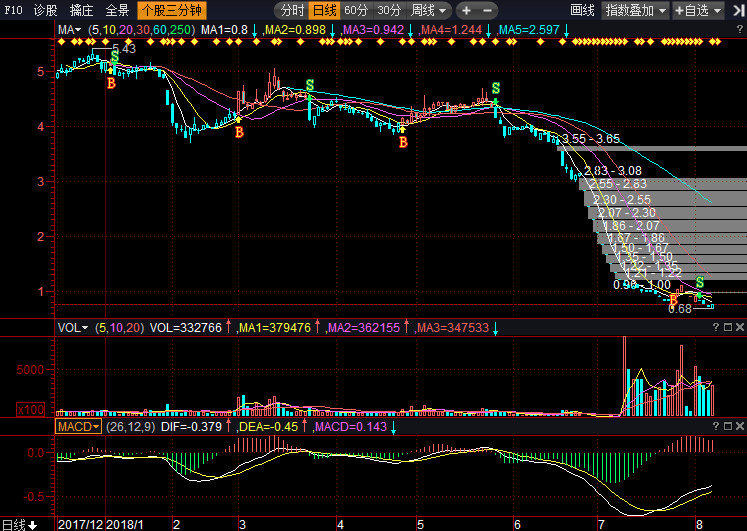The image size is (747, 531).
Task: Select the 日线 daily chart tab
Action: (324, 10)
